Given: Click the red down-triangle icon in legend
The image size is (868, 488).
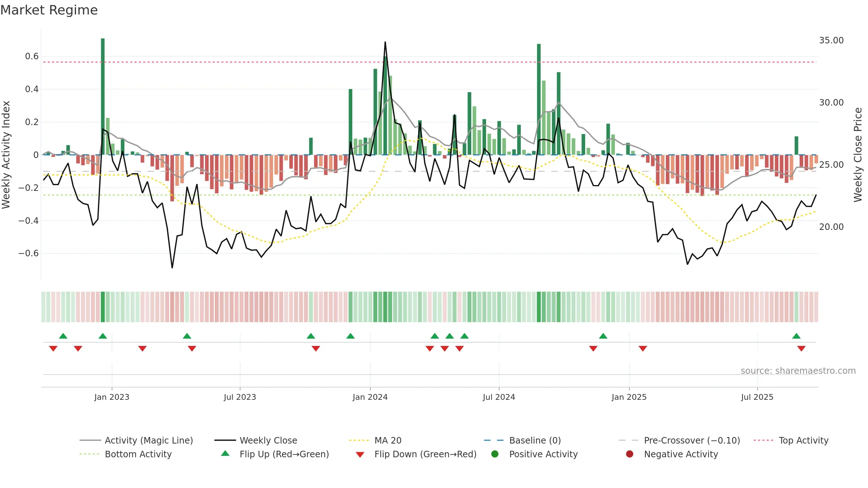Looking at the screenshot, I should pos(360,455).
